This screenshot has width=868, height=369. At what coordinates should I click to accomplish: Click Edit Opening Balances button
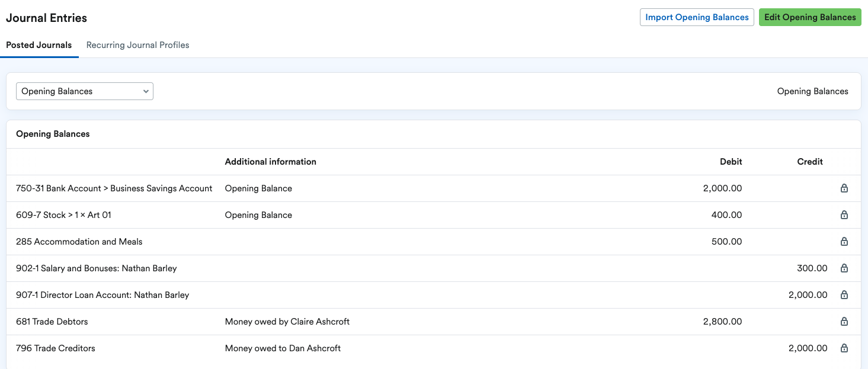click(810, 17)
